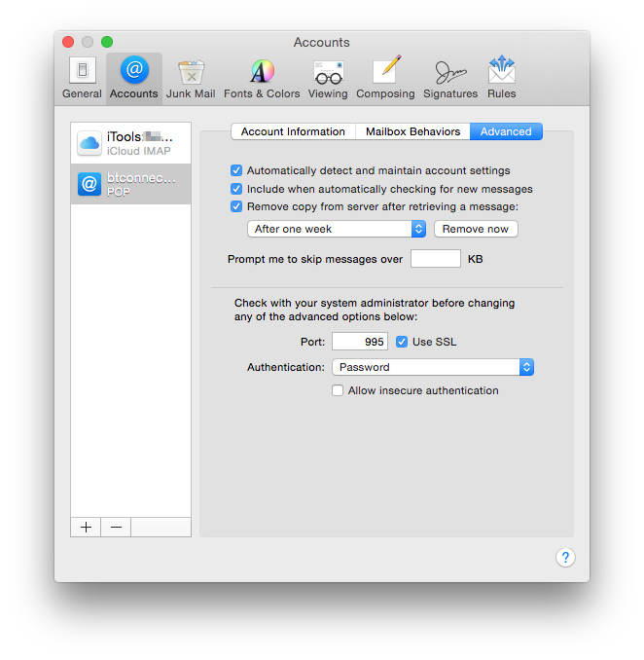
Task: Disable the Use SSL checkbox
Action: [x=402, y=342]
